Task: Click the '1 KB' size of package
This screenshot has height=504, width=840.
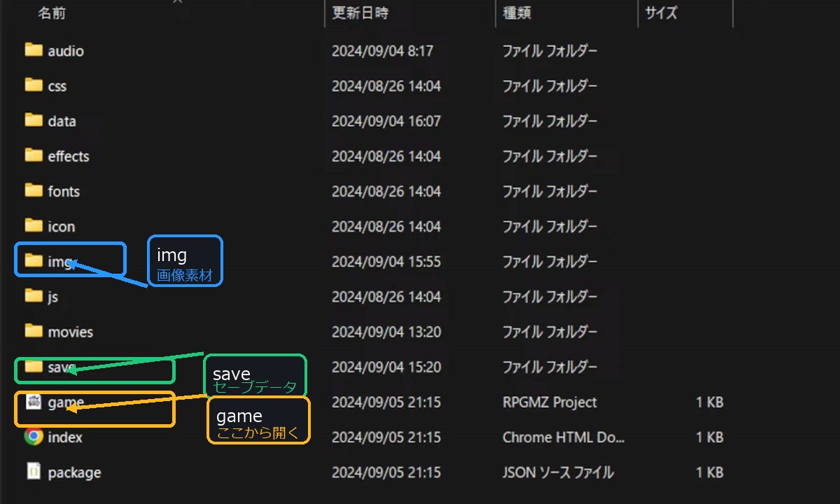Action: click(x=710, y=472)
